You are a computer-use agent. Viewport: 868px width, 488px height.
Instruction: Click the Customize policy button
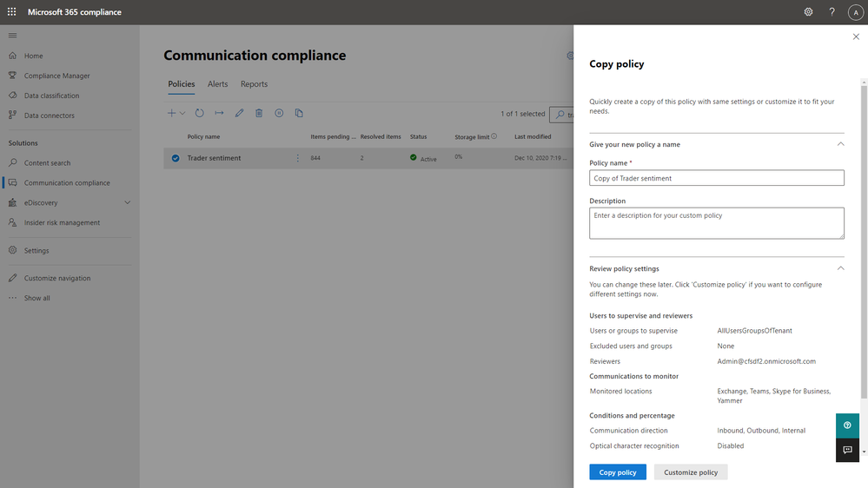691,472
